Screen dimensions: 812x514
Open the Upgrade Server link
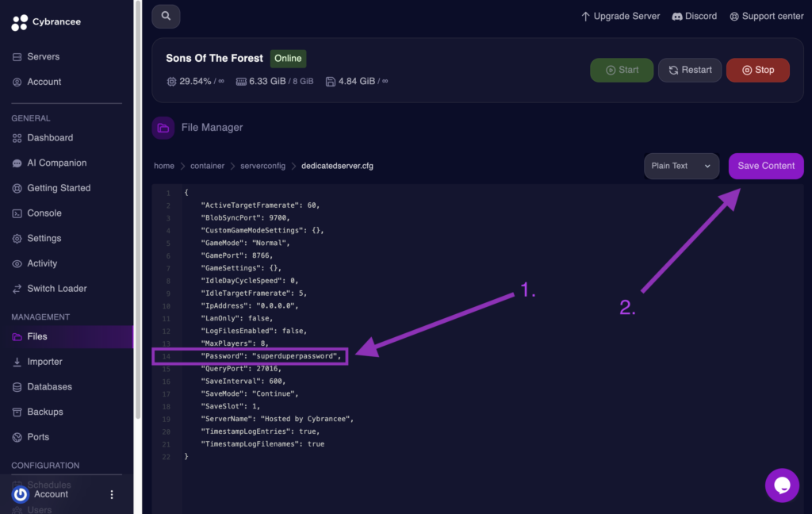point(620,17)
